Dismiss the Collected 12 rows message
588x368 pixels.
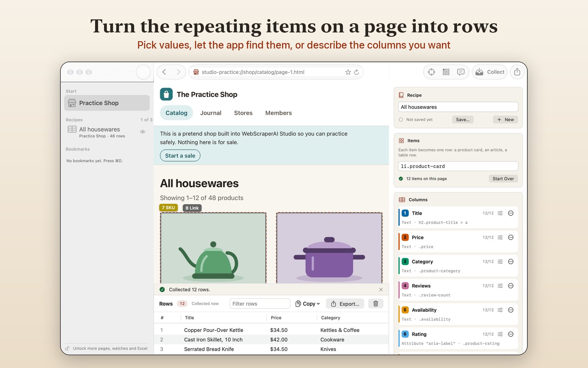381,290
